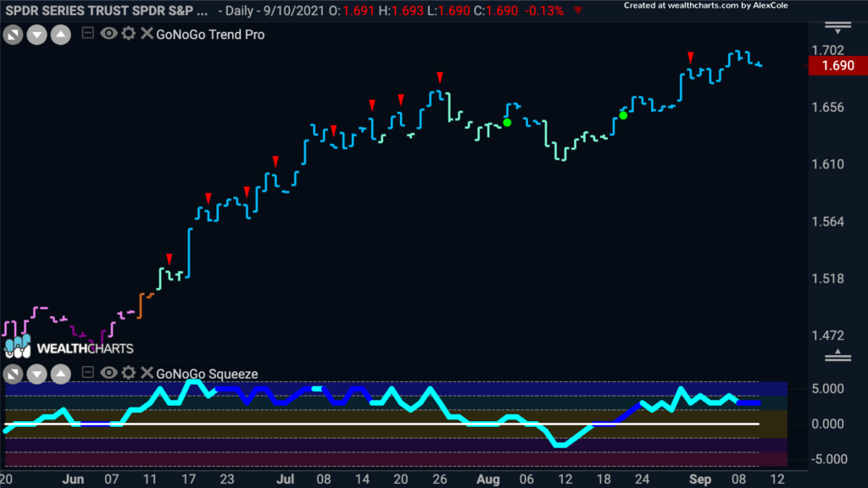Open GoNoGo Squeeze settings gear
This screenshot has height=488, width=868.
click(x=129, y=373)
